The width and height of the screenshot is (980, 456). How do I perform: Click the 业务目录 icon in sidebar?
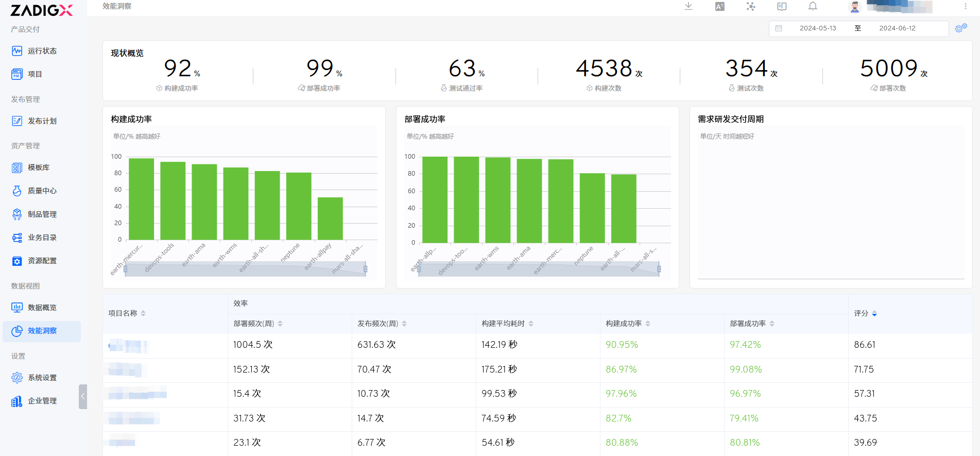pyautogui.click(x=17, y=238)
